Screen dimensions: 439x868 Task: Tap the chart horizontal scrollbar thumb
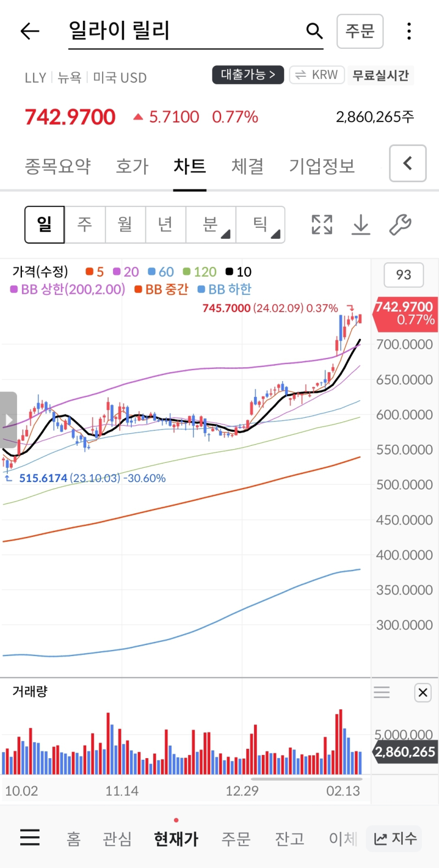pyautogui.click(x=307, y=779)
